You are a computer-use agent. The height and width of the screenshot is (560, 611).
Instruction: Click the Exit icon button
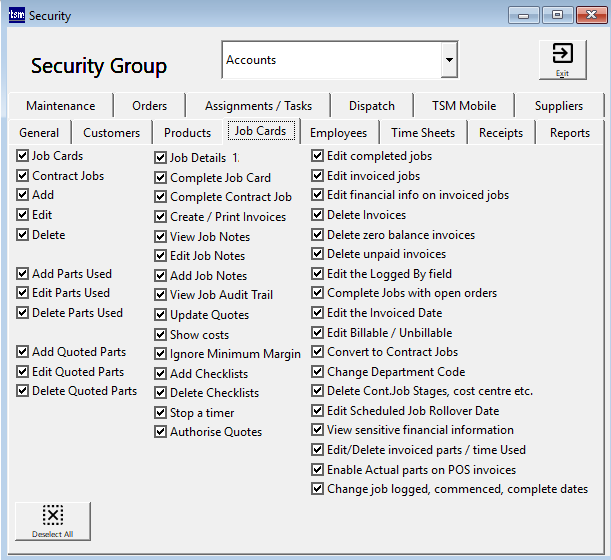pyautogui.click(x=562, y=59)
